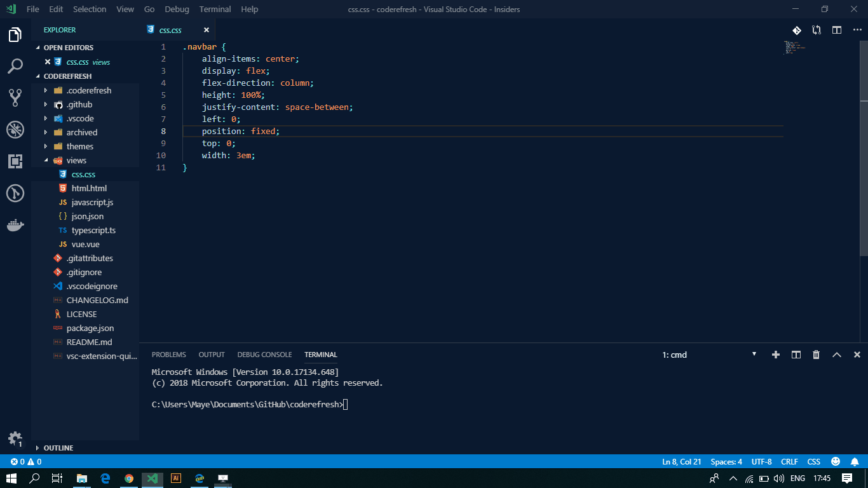
Task: Open the Edit menu
Action: tap(56, 9)
